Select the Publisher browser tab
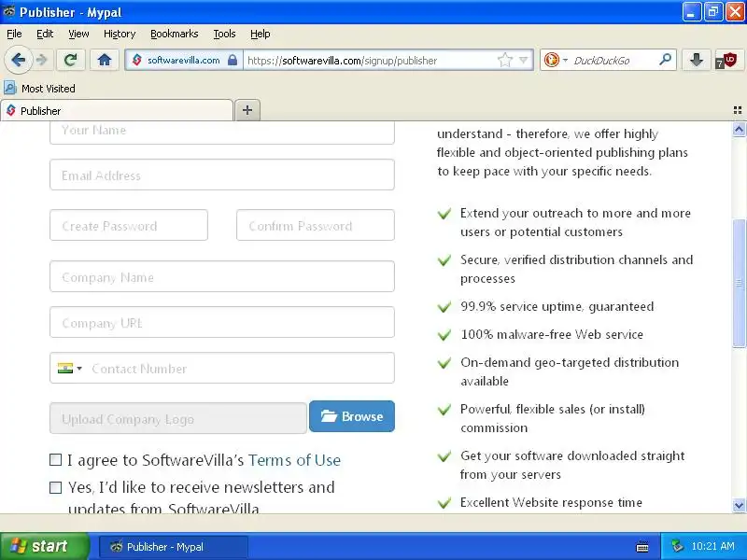Screen dimensions: 747x560 pyautogui.click(x=118, y=110)
